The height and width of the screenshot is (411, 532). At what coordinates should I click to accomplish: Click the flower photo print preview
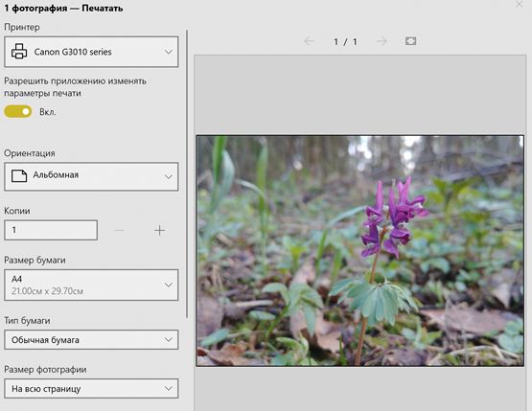360,251
